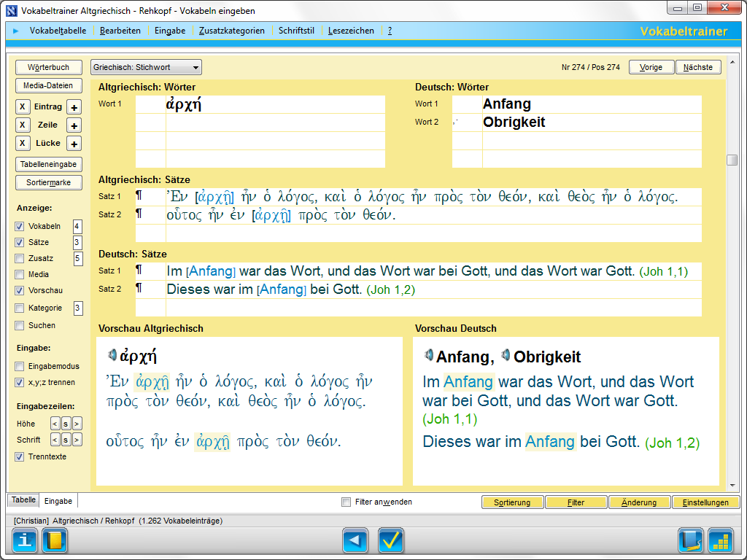Click the number box next to Kategorie
Viewport: 747px width, 560px height.
point(78,308)
